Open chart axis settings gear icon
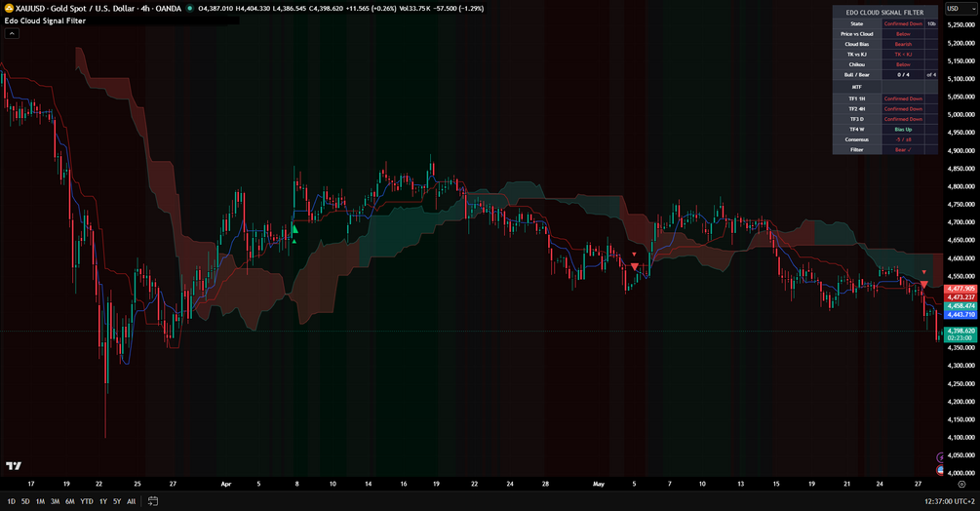980x511 pixels. point(961,484)
